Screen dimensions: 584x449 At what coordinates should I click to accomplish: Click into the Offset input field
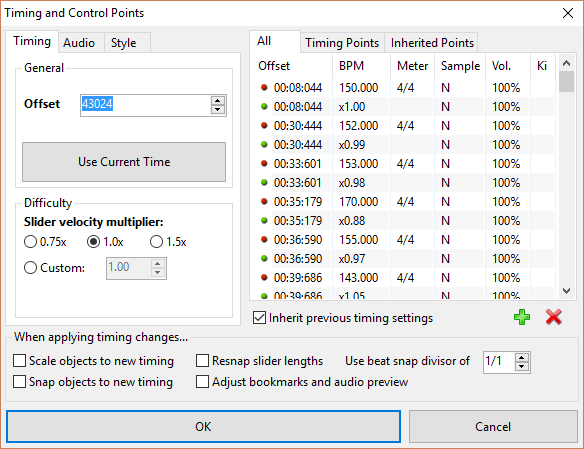click(145, 105)
